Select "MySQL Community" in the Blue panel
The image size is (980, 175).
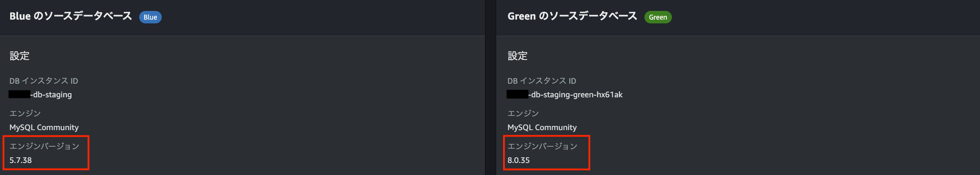pos(44,127)
